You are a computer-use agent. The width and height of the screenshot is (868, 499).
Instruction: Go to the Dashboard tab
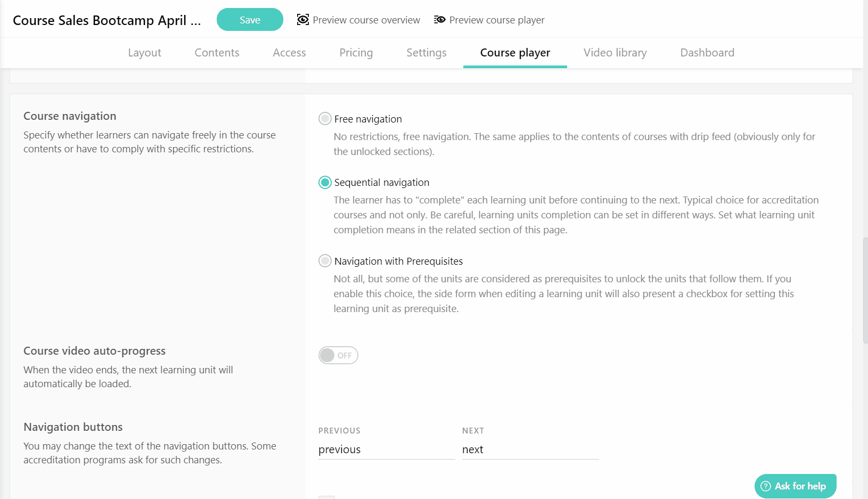coord(707,53)
